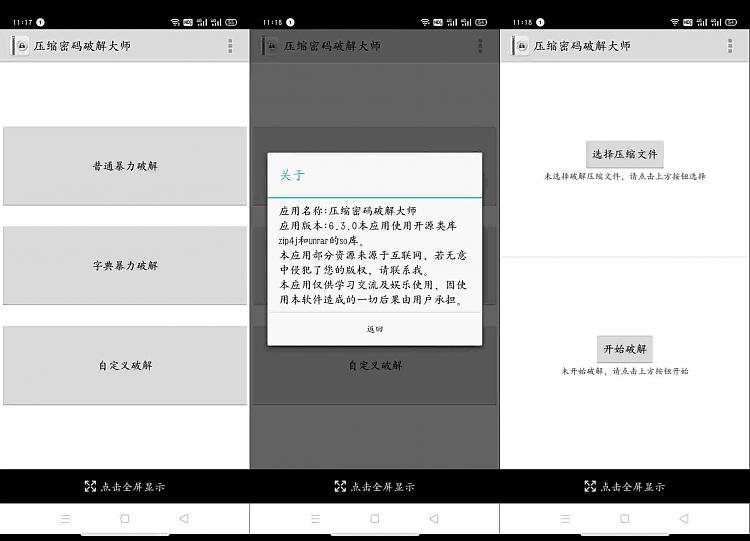Click 未选择破解压缩文件 hint text
The height and width of the screenshot is (541, 750).
(x=625, y=177)
